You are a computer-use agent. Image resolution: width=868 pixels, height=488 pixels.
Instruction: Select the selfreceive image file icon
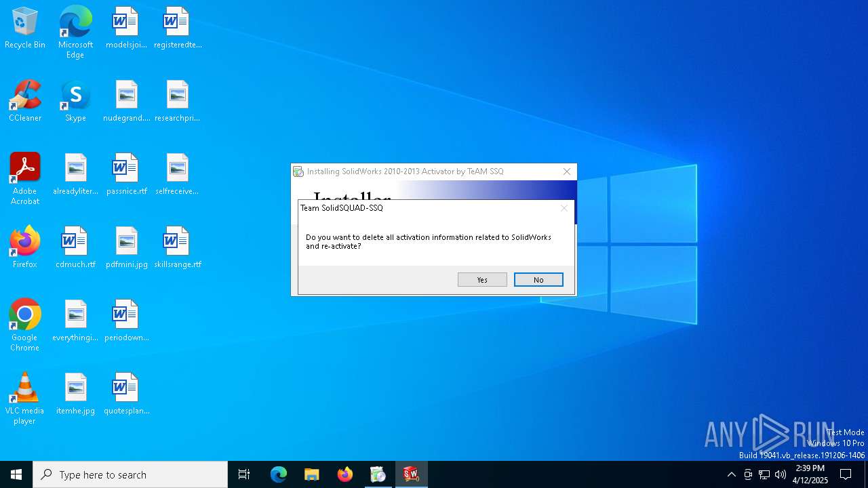pyautogui.click(x=177, y=175)
